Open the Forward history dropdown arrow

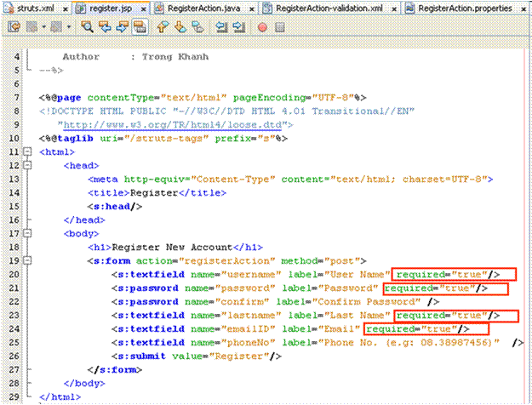69,26
